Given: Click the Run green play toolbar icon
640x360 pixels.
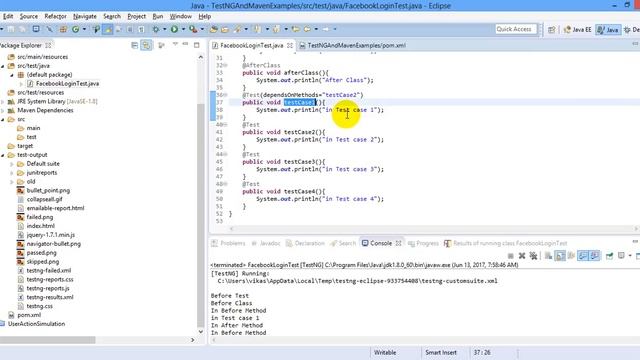Looking at the screenshot, I should click(x=174, y=29).
